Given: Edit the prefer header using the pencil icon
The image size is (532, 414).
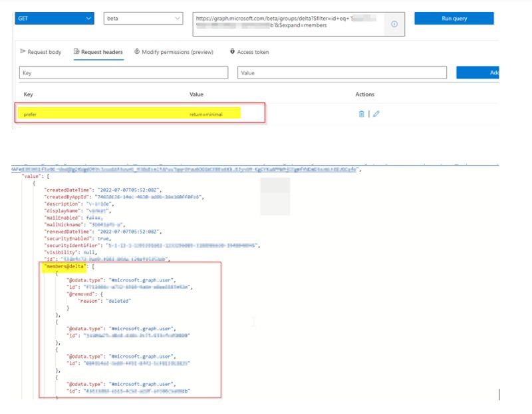Looking at the screenshot, I should (376, 113).
